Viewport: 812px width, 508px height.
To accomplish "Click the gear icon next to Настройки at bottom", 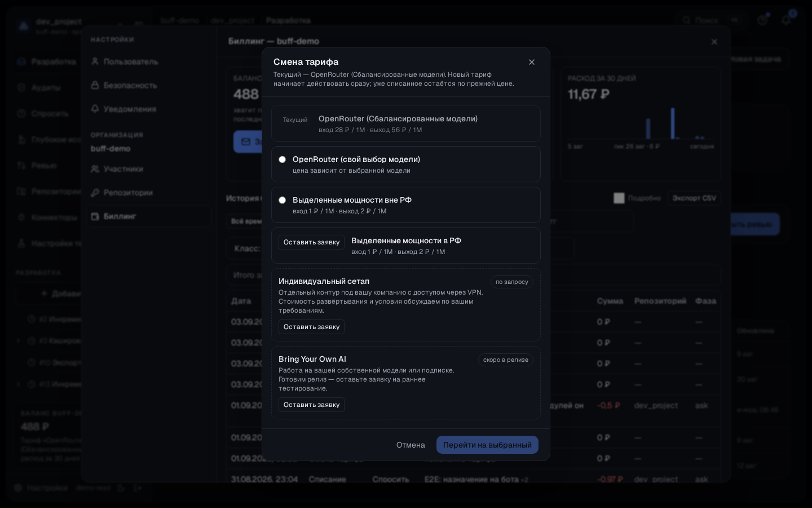I will coord(18,488).
